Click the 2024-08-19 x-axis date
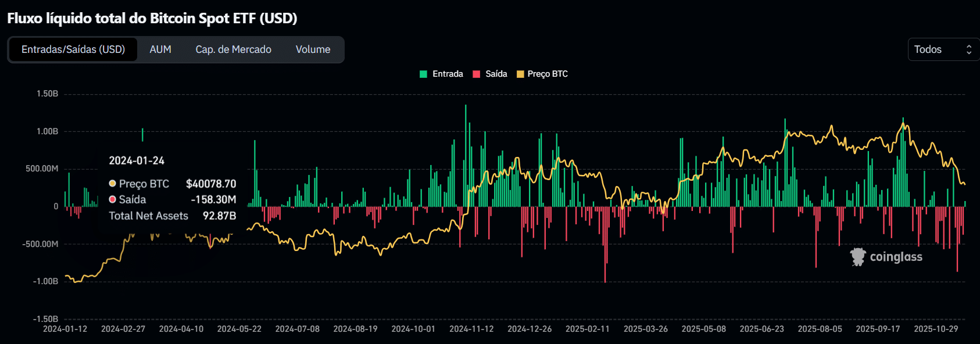 (x=355, y=329)
